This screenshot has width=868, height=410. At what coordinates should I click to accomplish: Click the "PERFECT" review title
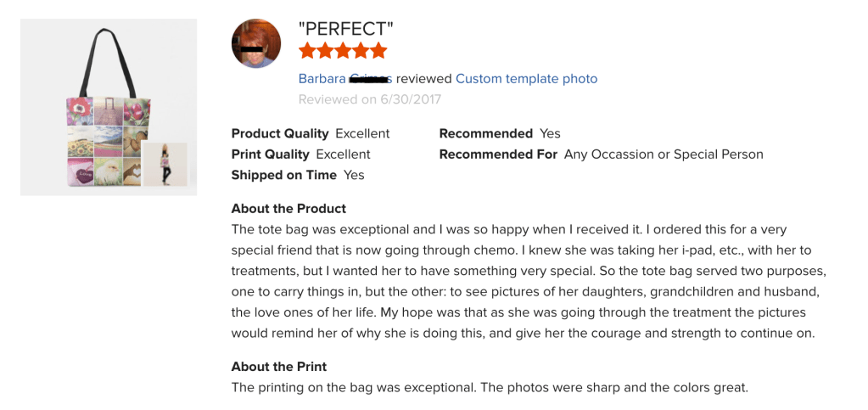pos(345,28)
